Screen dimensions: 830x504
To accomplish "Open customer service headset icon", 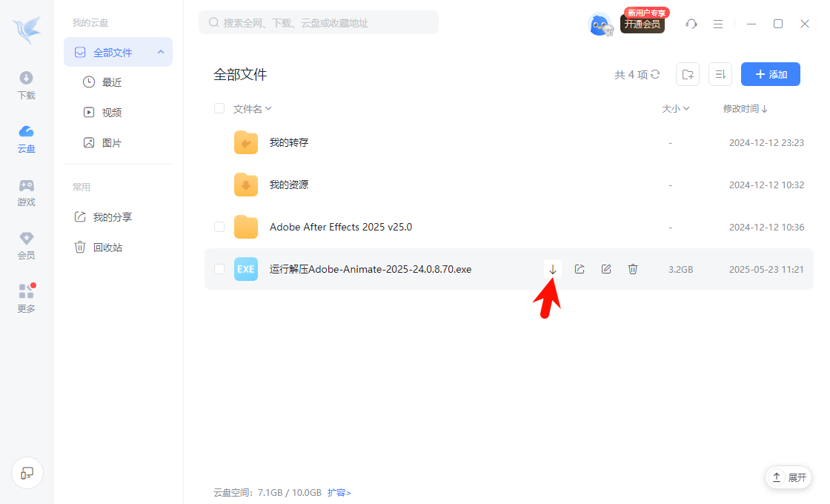I will [x=691, y=24].
